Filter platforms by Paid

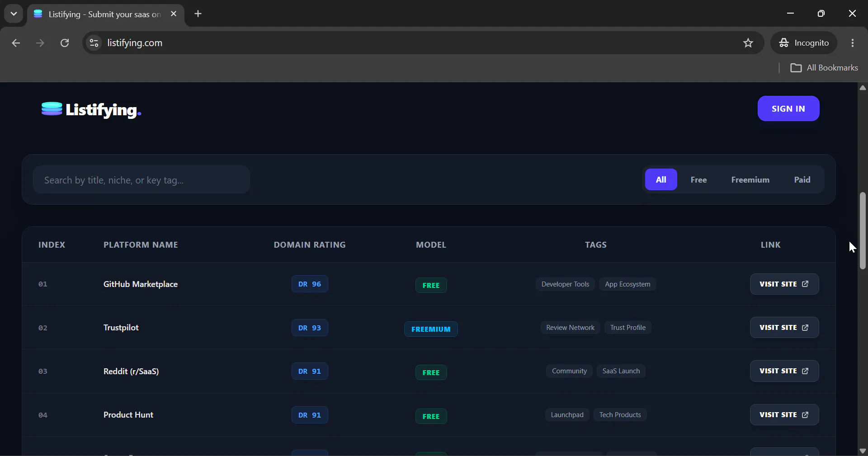pyautogui.click(x=802, y=179)
